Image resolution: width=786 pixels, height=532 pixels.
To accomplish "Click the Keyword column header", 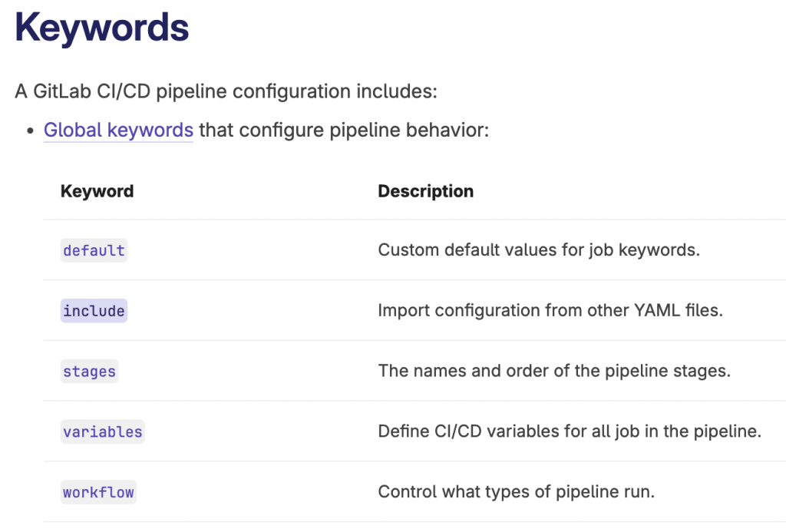I will pyautogui.click(x=97, y=191).
